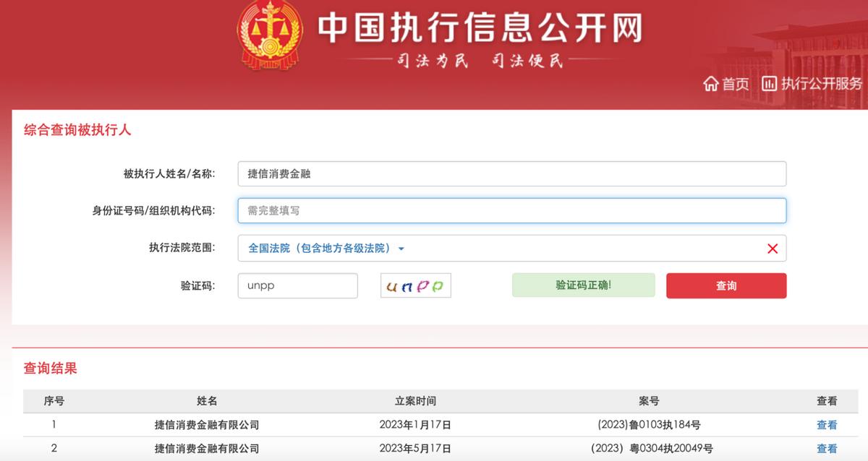
Task: Expand the blue triangle on the court selector
Action: [x=403, y=249]
